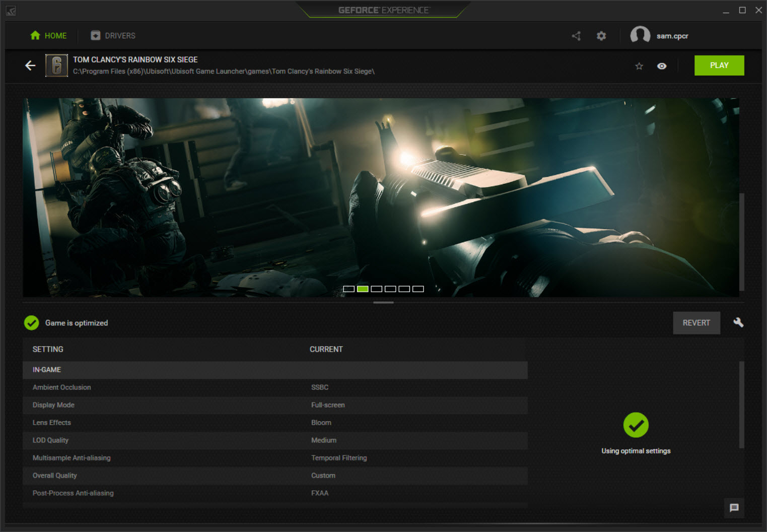This screenshot has height=532, width=767.
Task: Click the Bloom value
Action: tap(321, 423)
